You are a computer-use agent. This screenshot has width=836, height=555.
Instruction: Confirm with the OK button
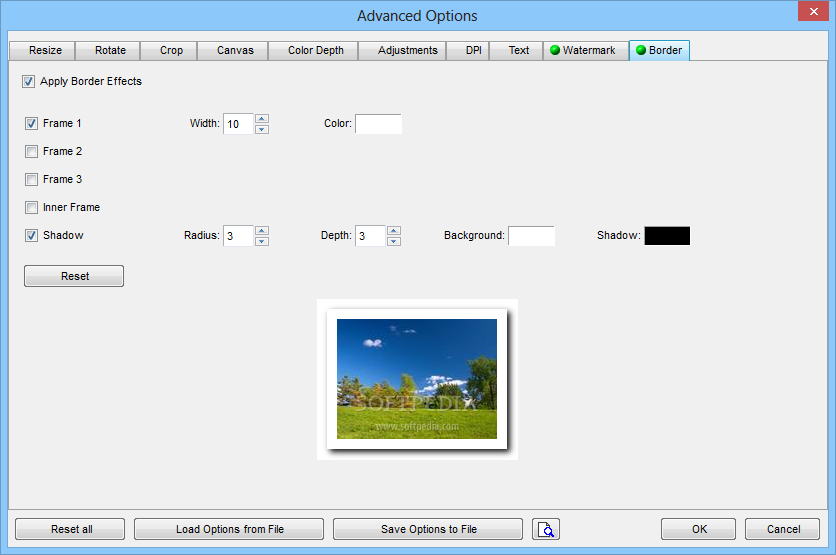point(698,529)
